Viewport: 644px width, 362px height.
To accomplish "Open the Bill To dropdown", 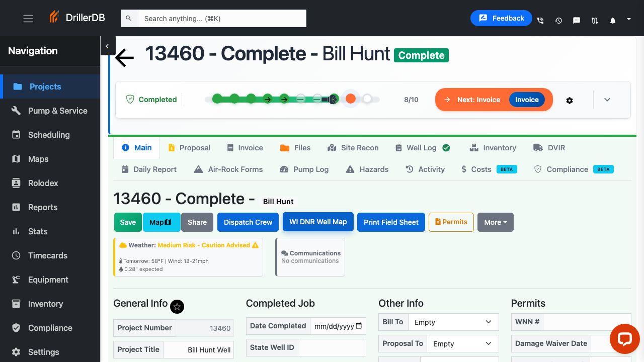I will click(x=453, y=322).
